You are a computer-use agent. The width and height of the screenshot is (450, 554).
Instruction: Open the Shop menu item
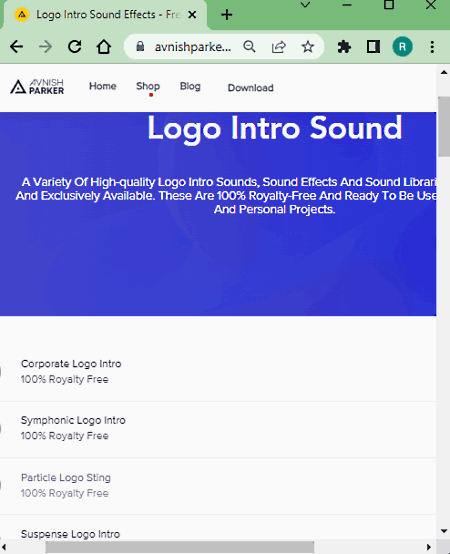(148, 86)
